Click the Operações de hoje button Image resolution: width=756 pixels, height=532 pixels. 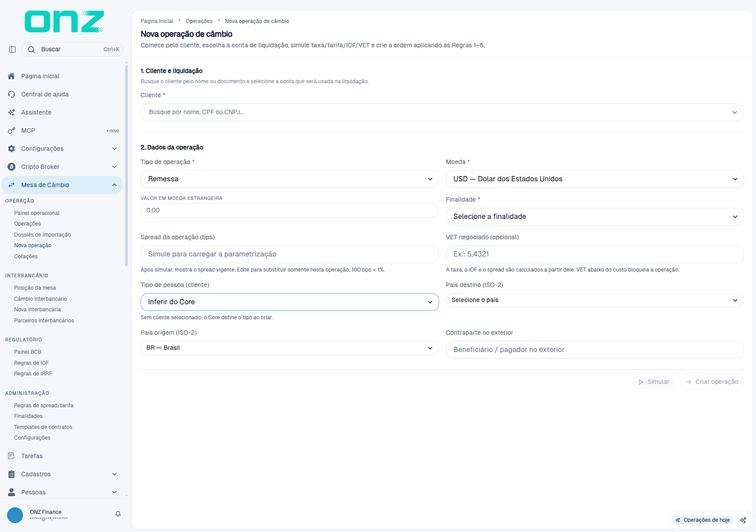(703, 520)
